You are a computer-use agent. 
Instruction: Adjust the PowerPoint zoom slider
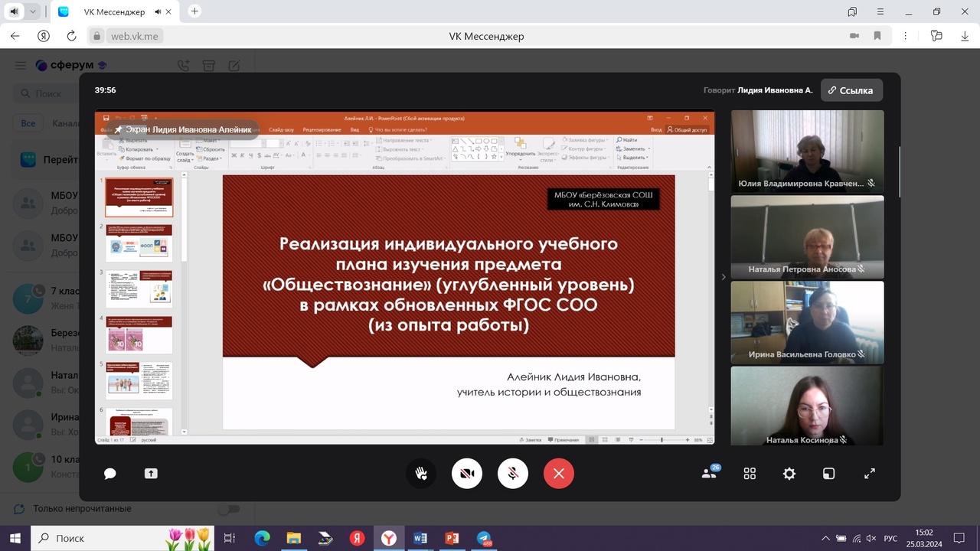point(662,440)
